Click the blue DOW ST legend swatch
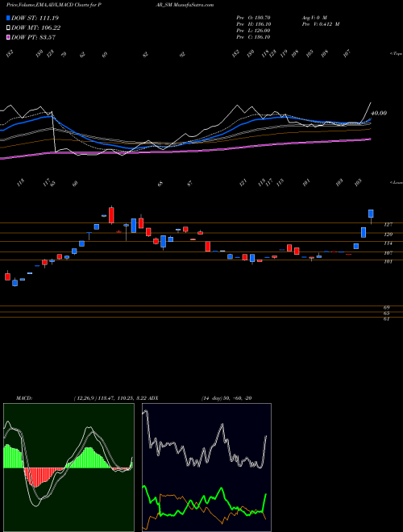403x532 pixels. click(x=8, y=18)
